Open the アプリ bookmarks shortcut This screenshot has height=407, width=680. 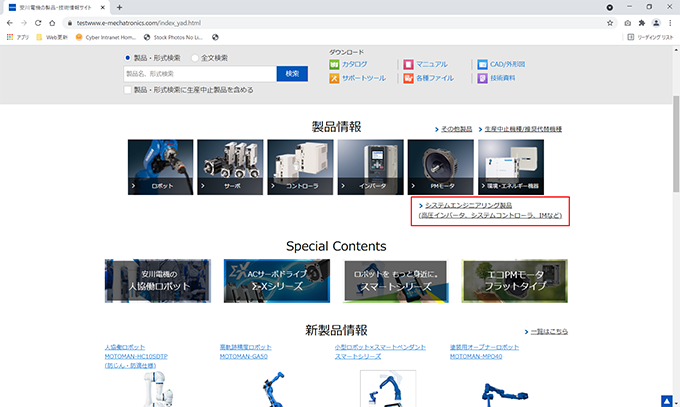click(x=18, y=37)
